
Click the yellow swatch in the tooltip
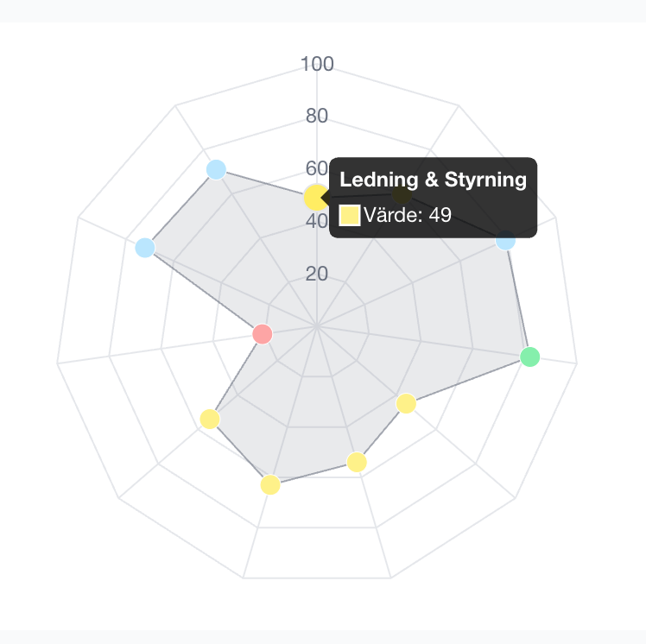[x=349, y=215]
